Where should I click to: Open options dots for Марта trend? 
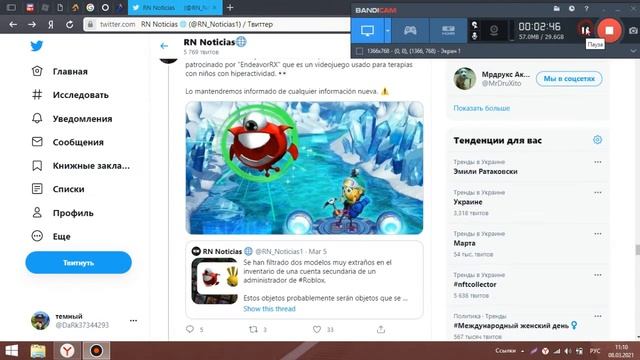(598, 233)
